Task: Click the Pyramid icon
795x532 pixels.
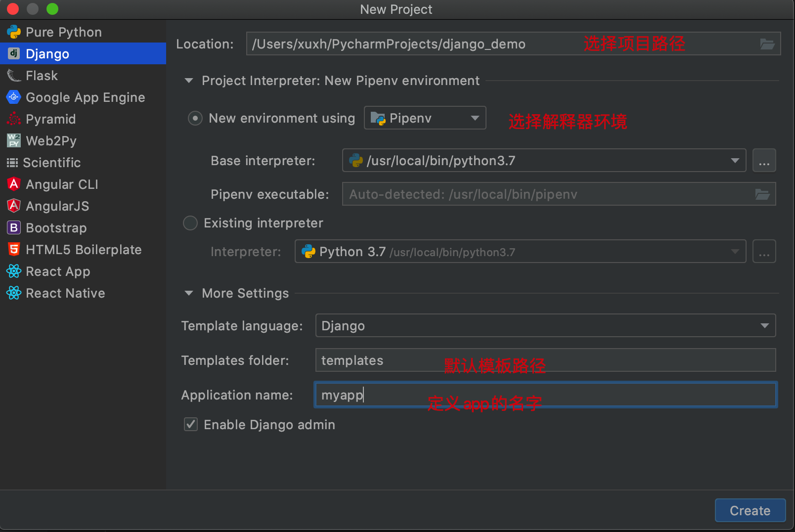Action: [14, 119]
